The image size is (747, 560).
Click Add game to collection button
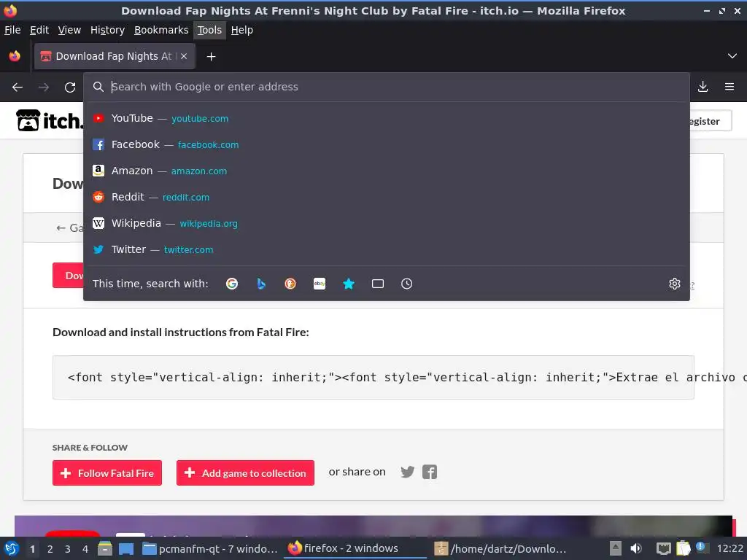click(245, 472)
